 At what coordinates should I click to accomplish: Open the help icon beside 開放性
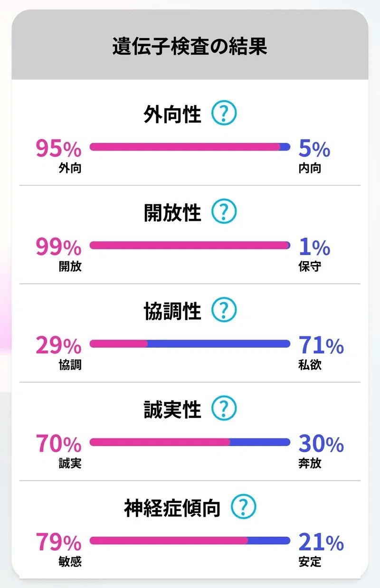[224, 212]
